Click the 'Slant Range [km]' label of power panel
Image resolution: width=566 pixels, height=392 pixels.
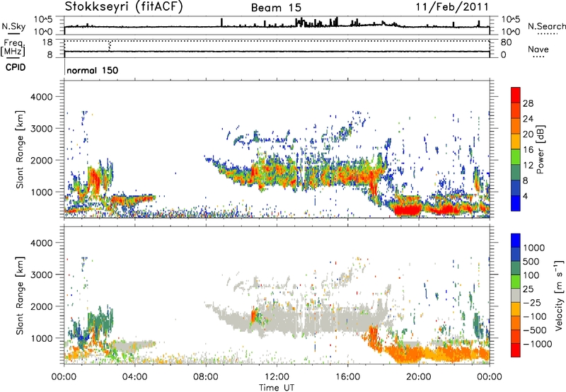point(21,149)
